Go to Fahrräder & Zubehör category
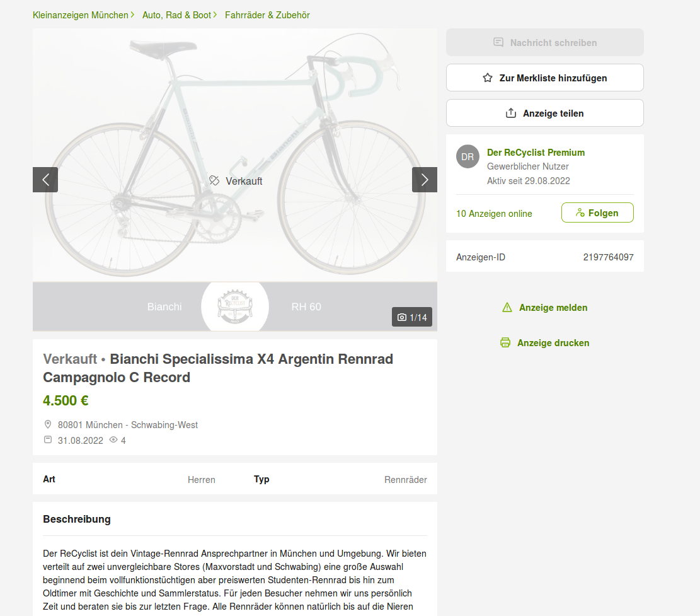The image size is (700, 616). [x=267, y=15]
